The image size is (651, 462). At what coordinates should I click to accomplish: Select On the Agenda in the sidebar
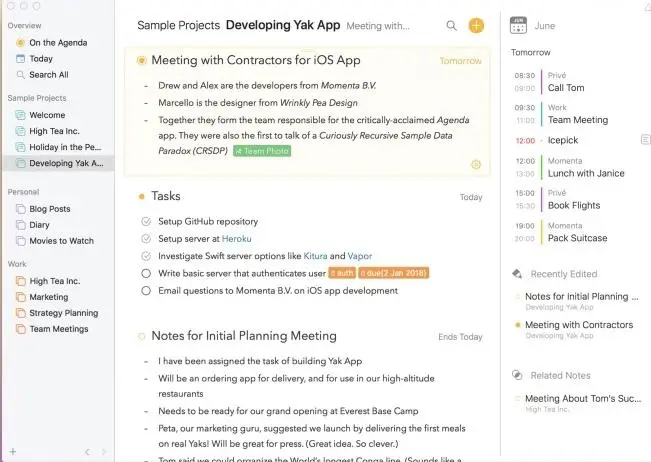click(56, 43)
